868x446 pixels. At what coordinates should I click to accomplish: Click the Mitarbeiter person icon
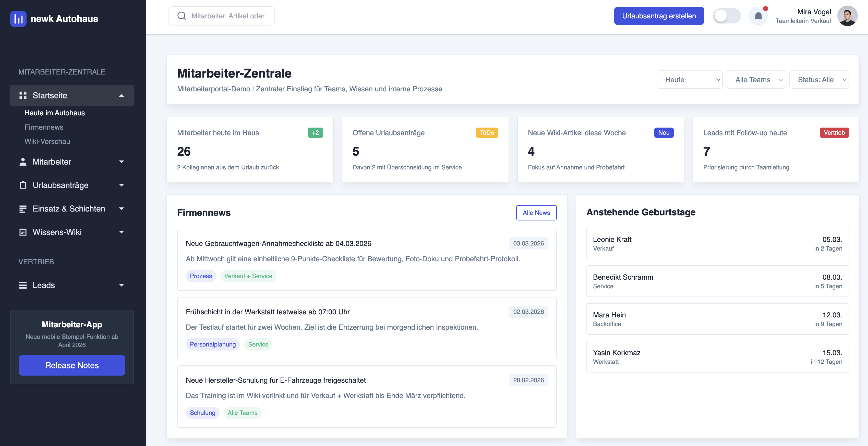pos(23,162)
